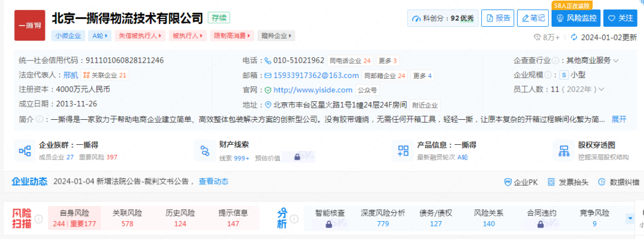Open 发票抬头 invoice title
Image resolution: width=644 pixels, height=239 pixels.
(x=568, y=182)
